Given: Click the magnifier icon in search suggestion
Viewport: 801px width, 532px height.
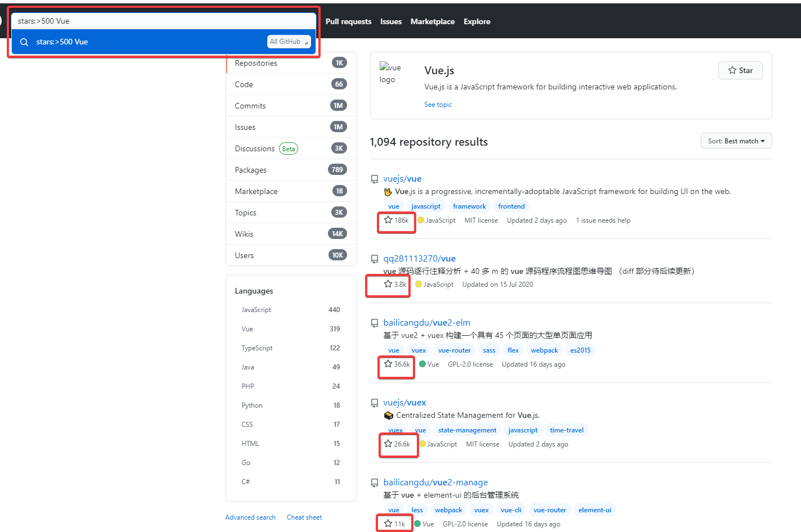Looking at the screenshot, I should tap(24, 42).
